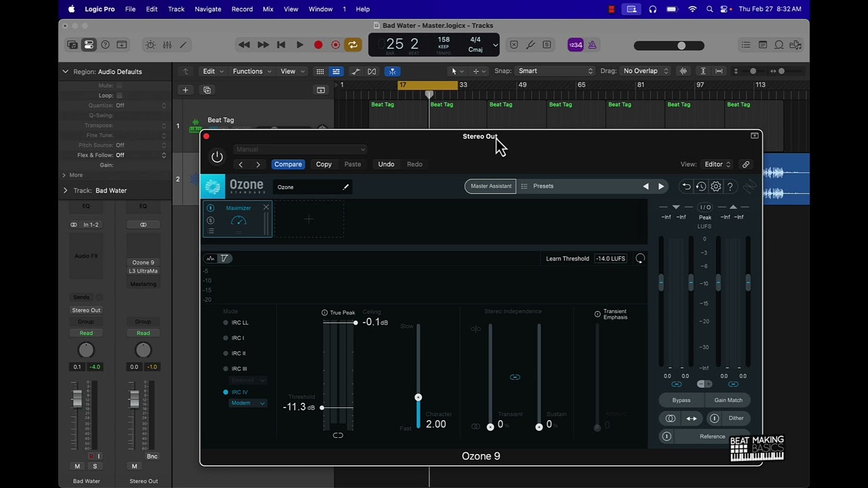Expand the More region parameters

click(x=65, y=175)
